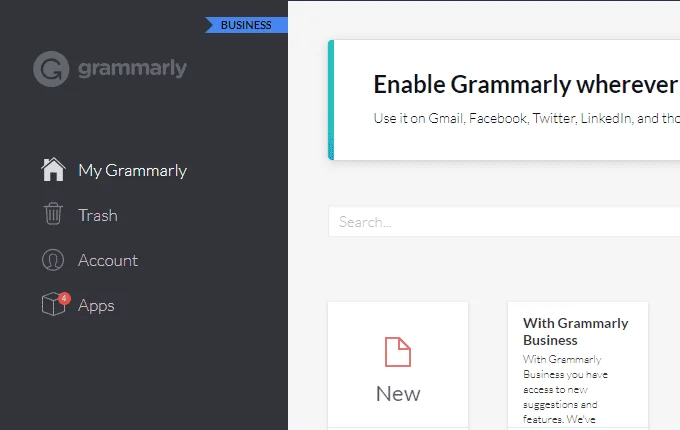The height and width of the screenshot is (430, 680).
Task: Open My Grammarly in the sidebar
Action: tap(132, 170)
